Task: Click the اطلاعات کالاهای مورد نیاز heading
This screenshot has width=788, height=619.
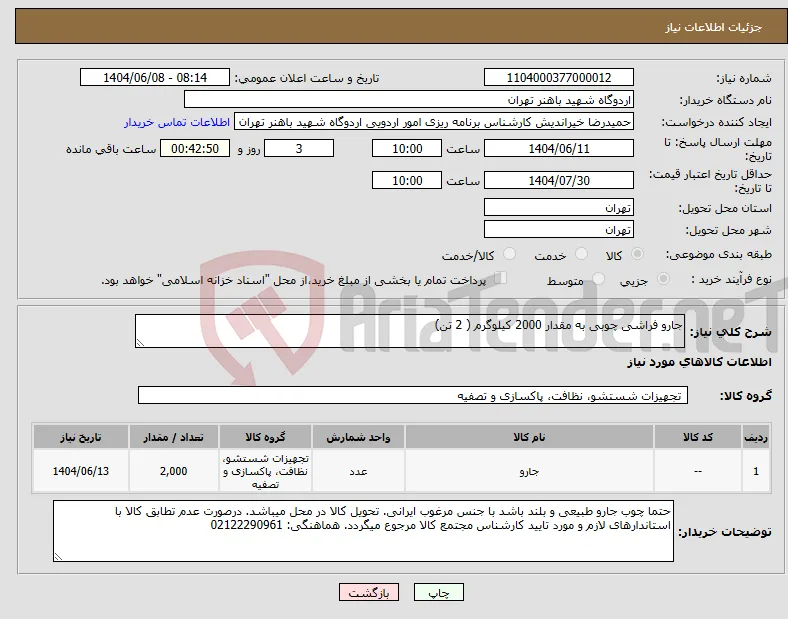Action: (699, 362)
